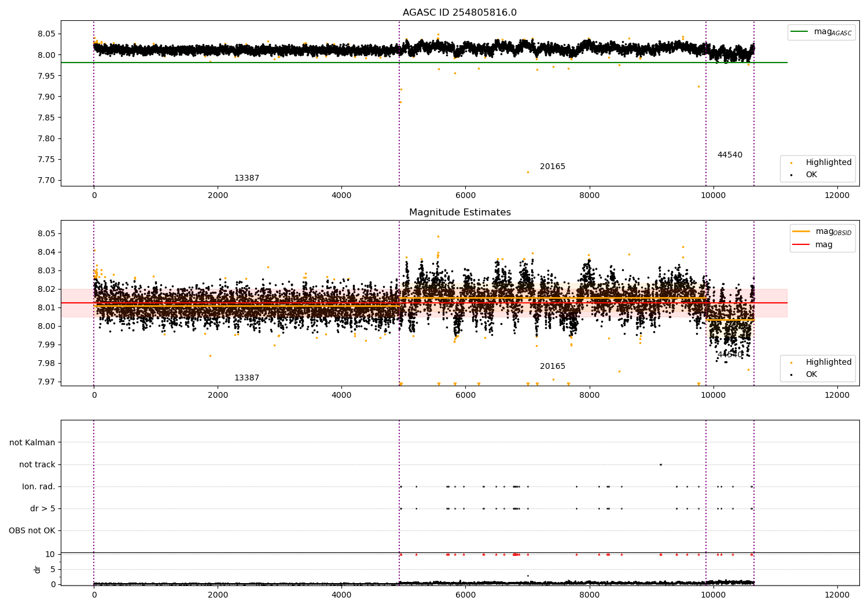
Task: Click the orange line sample beside mag OBSID
Action: [801, 231]
